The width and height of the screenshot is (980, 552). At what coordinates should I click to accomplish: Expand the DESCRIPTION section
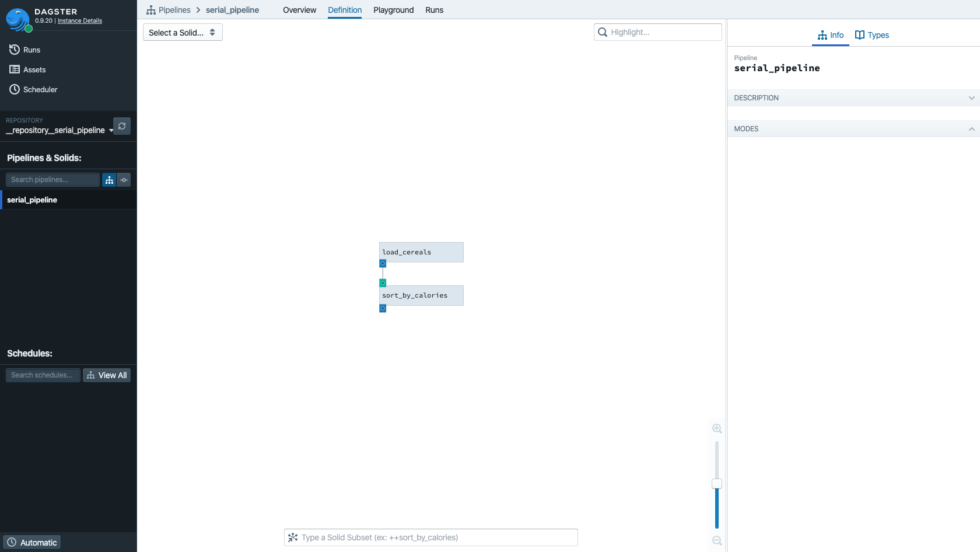pyautogui.click(x=853, y=97)
